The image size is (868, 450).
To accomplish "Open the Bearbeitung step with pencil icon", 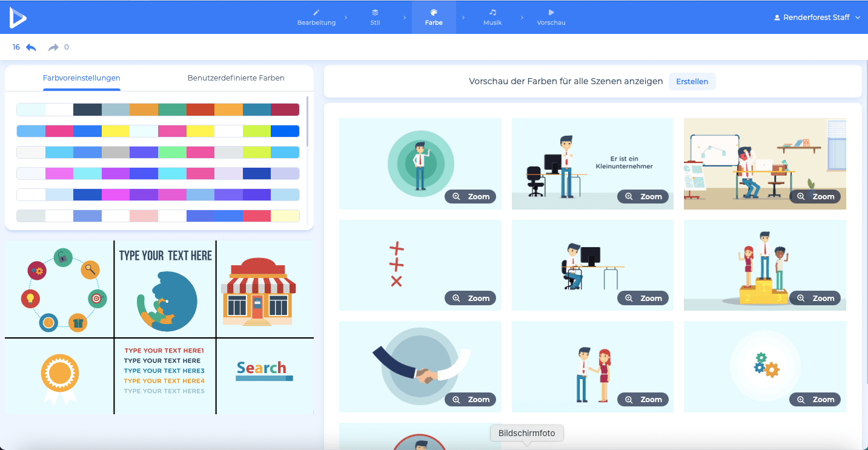I will coord(316,17).
